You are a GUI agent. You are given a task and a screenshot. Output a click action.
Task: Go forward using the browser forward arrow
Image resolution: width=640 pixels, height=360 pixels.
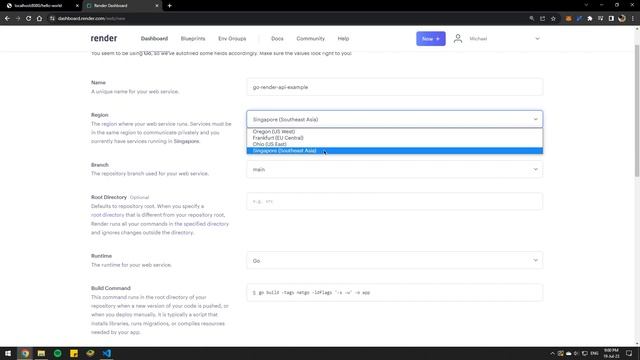tap(18, 18)
